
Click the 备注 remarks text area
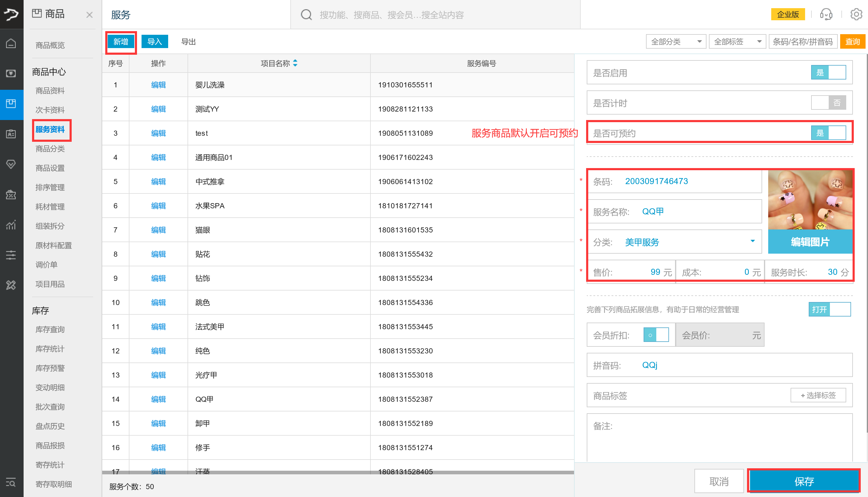[x=720, y=438]
